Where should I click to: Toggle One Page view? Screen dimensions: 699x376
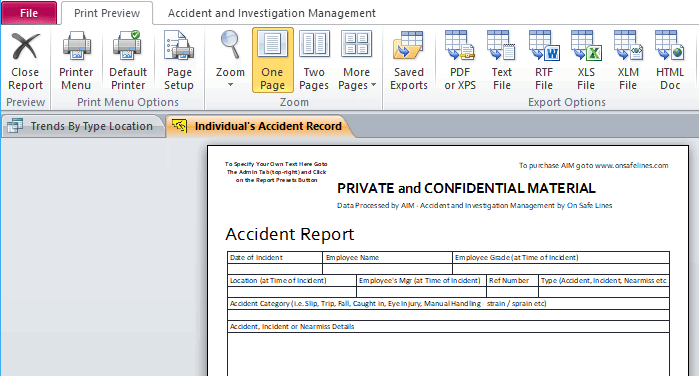pyautogui.click(x=272, y=60)
